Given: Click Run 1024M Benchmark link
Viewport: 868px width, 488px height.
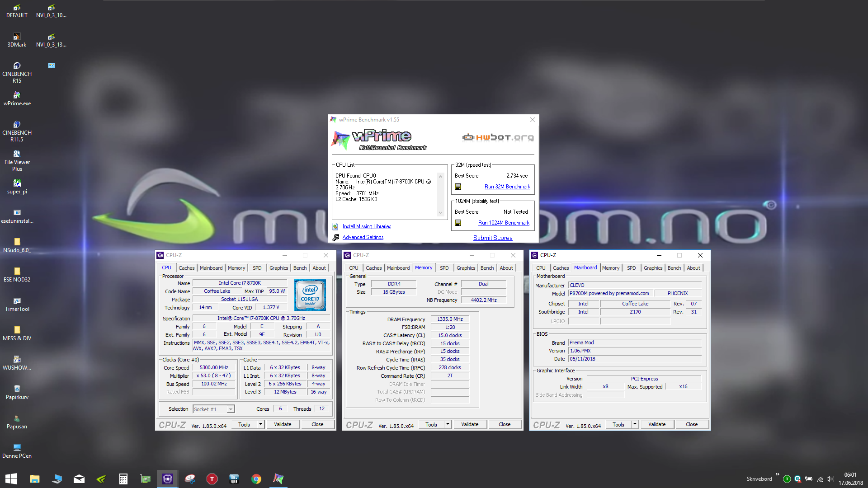Looking at the screenshot, I should (x=504, y=223).
